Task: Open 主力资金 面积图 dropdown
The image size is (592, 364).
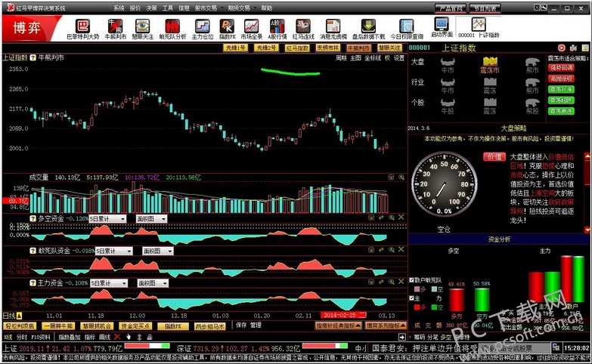Action: coord(152,283)
